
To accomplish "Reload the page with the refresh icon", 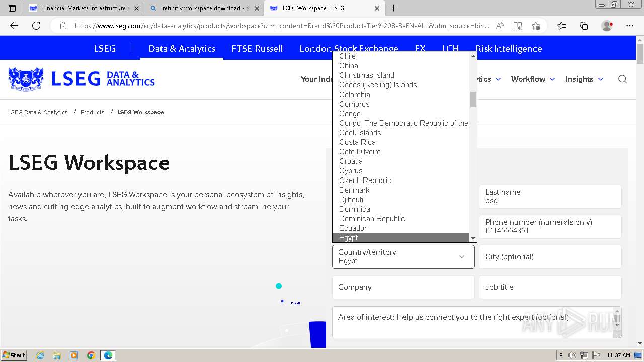I will [36, 26].
